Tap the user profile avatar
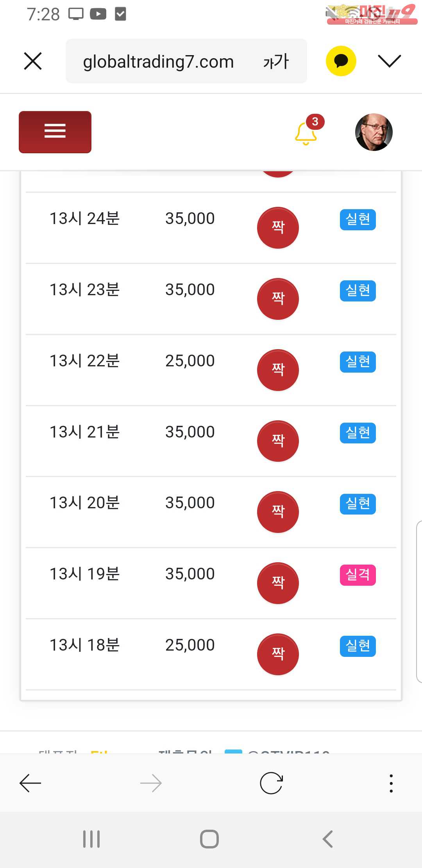422x868 pixels. pos(374,132)
